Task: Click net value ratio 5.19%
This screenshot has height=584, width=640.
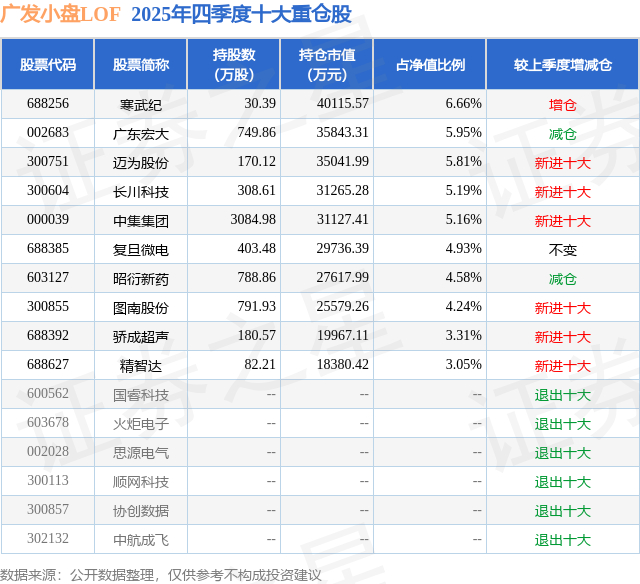Action: 464,191
